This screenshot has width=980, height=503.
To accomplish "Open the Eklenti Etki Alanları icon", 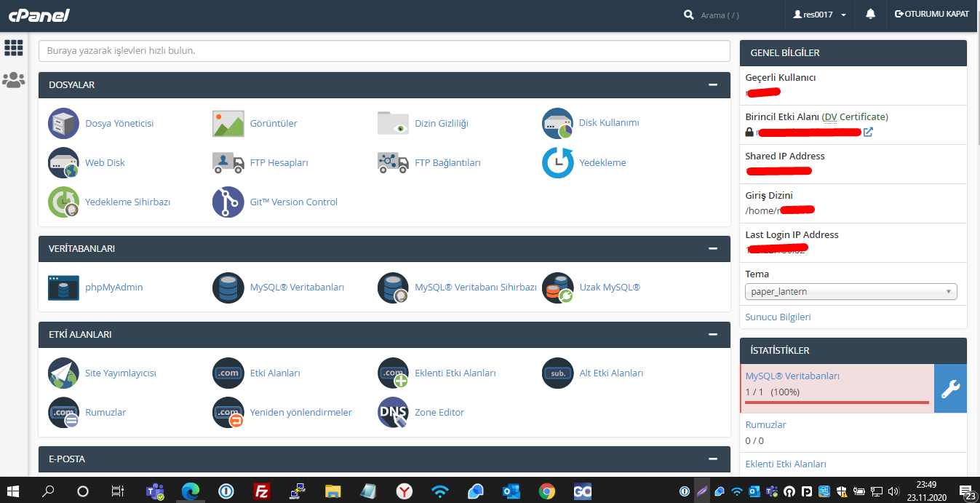I will 393,373.
